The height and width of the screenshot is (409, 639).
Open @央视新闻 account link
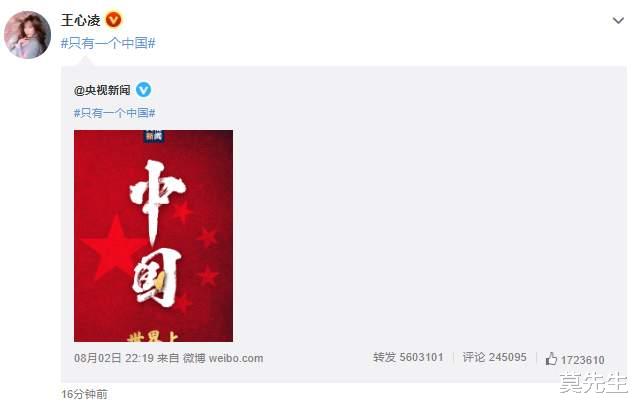[x=102, y=90]
